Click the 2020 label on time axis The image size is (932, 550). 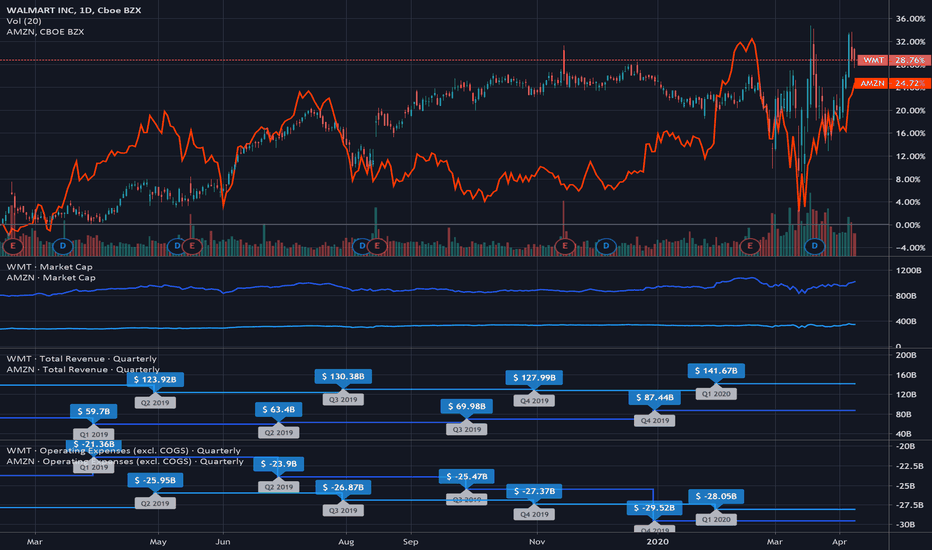coord(657,542)
